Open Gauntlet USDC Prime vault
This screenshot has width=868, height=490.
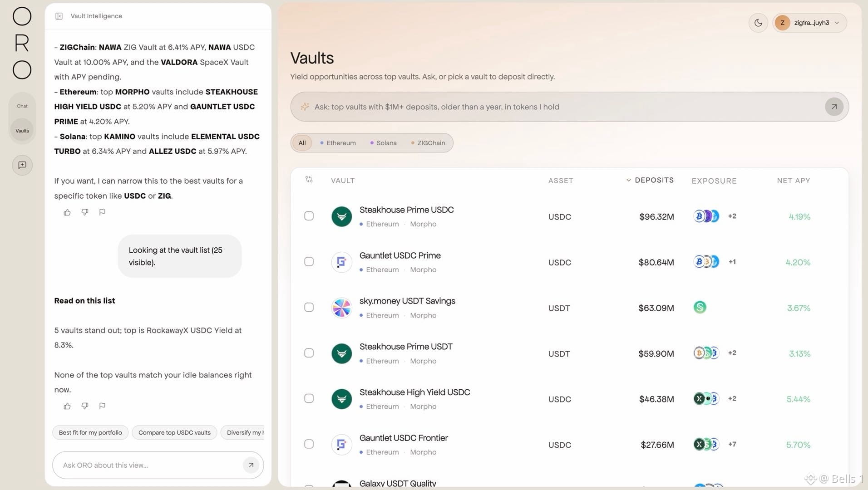click(400, 255)
